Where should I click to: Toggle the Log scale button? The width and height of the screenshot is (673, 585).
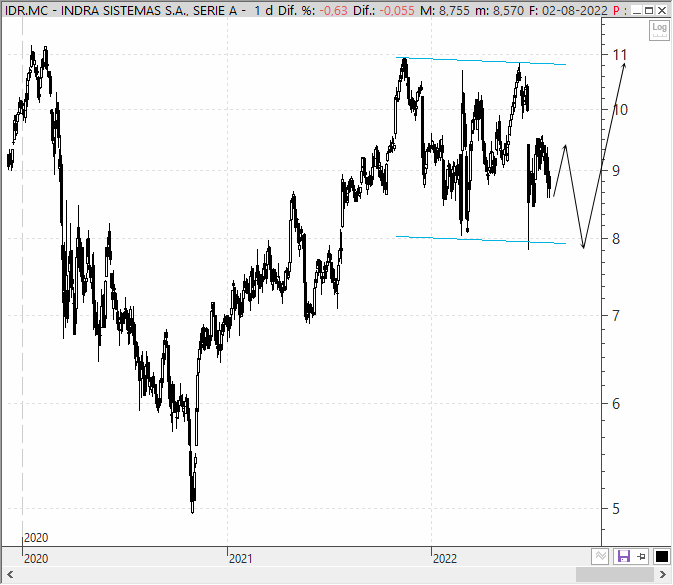(x=659, y=30)
